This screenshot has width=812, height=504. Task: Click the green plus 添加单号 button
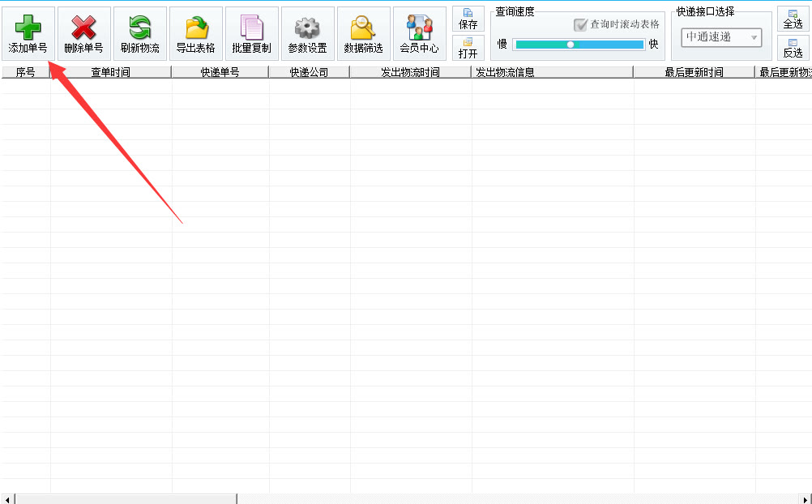tap(28, 34)
